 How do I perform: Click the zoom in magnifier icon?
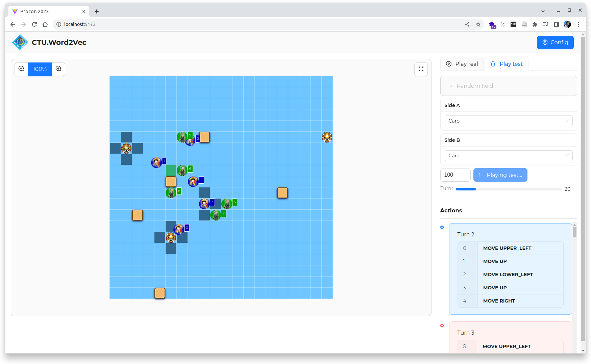tap(58, 69)
